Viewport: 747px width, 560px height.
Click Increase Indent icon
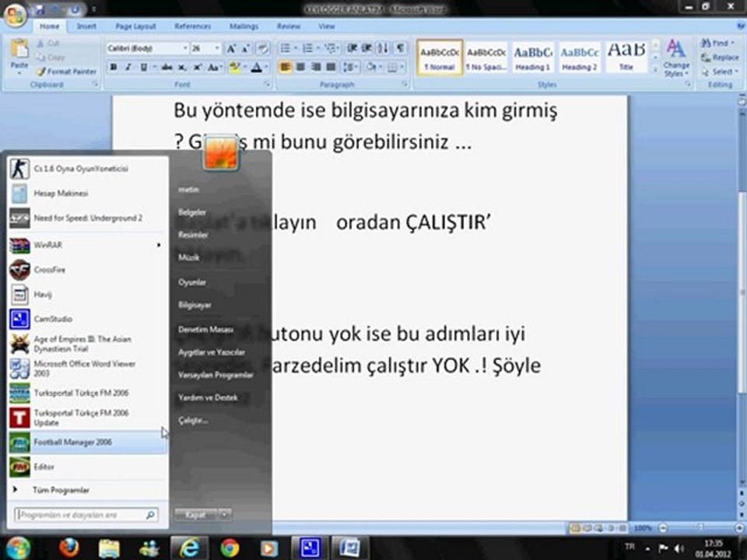click(366, 48)
